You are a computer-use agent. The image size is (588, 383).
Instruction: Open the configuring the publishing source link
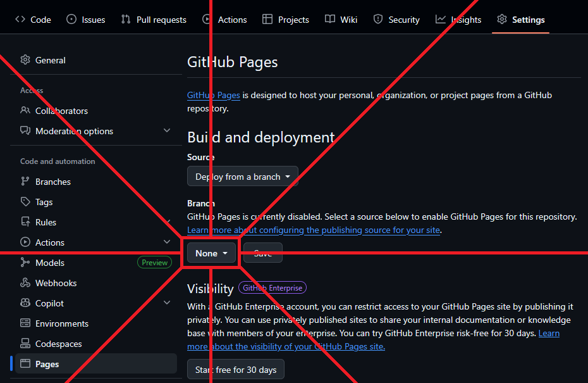click(x=314, y=230)
